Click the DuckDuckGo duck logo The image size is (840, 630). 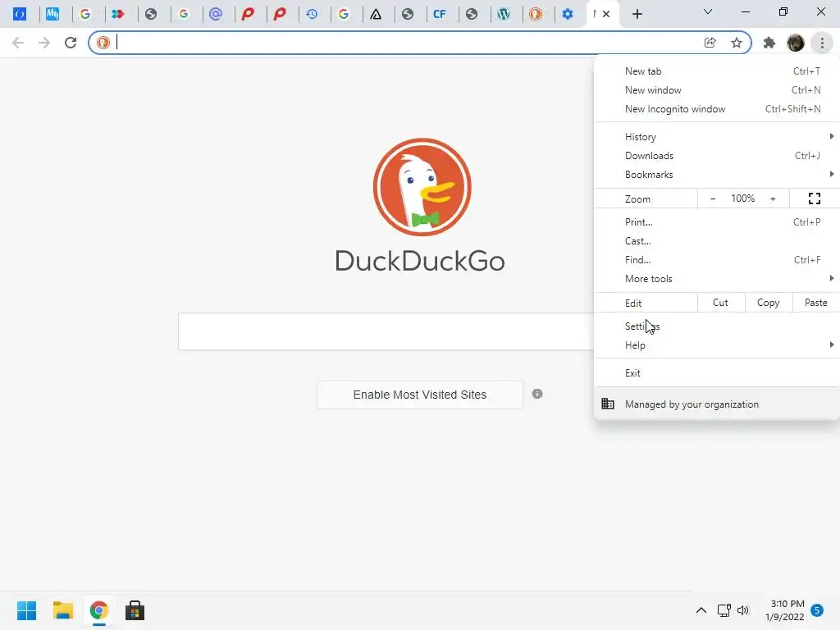422,187
